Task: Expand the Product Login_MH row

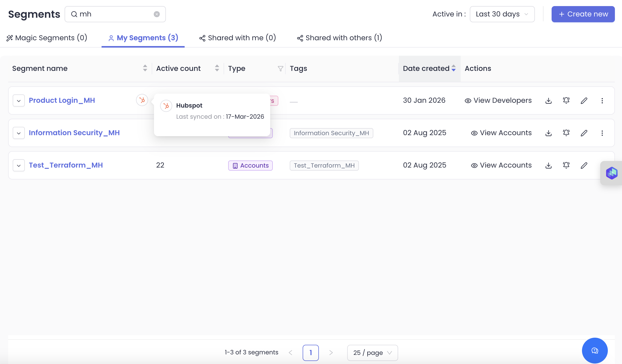Action: tap(19, 100)
